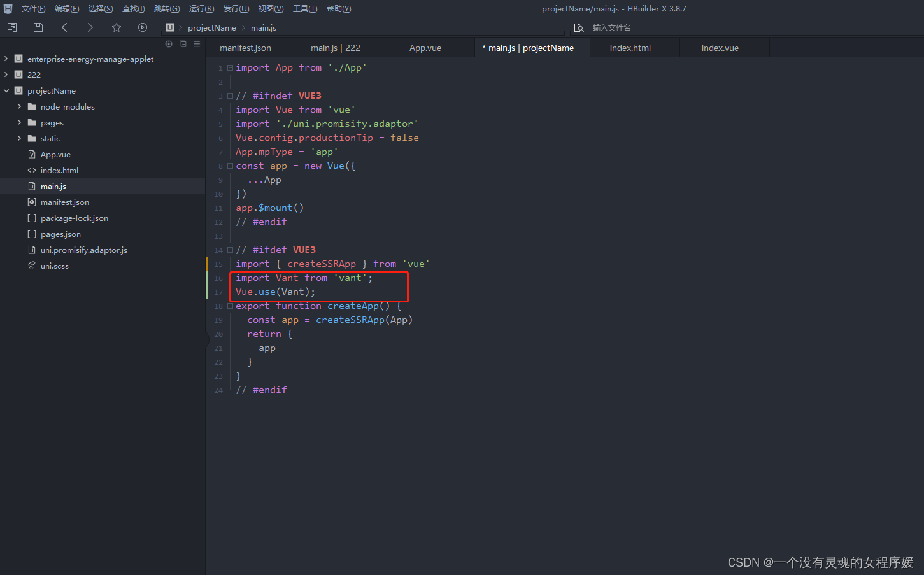
Task: Click the HTML icon of index.html
Action: pos(32,170)
